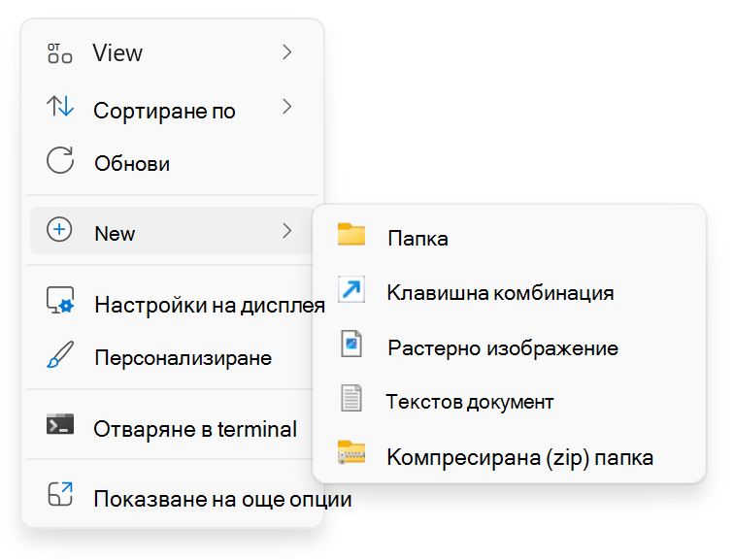Image resolution: width=734 pixels, height=560 pixels.
Task: Expand the View submenu chevron
Action: click(x=287, y=52)
